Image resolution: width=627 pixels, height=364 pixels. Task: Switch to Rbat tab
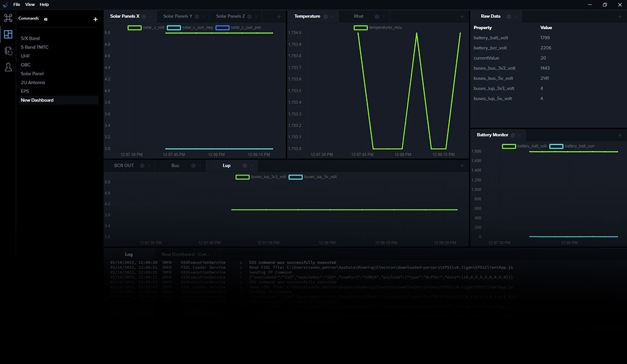coord(358,17)
